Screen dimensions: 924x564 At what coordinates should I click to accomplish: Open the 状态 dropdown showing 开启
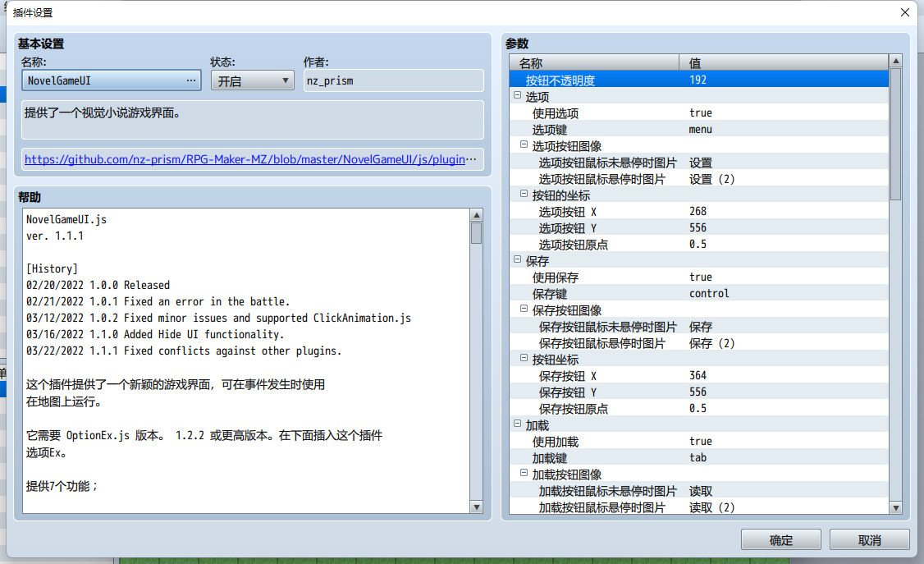tap(252, 80)
